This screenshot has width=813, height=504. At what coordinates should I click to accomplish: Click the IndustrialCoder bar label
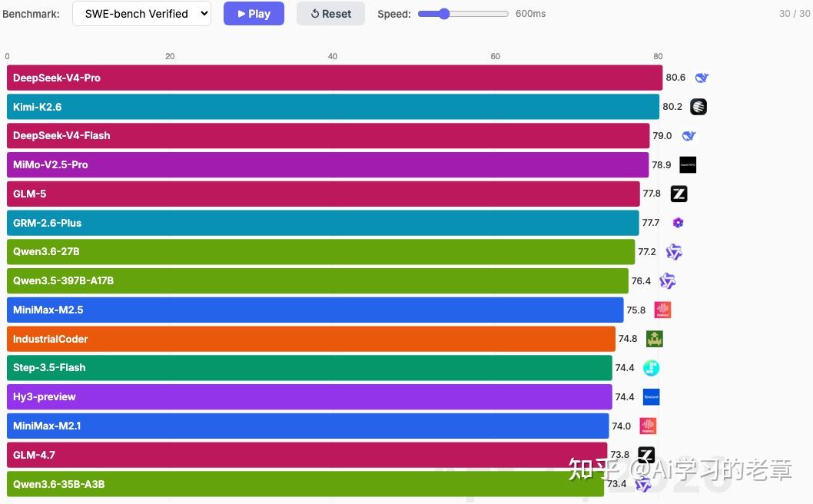pos(50,339)
